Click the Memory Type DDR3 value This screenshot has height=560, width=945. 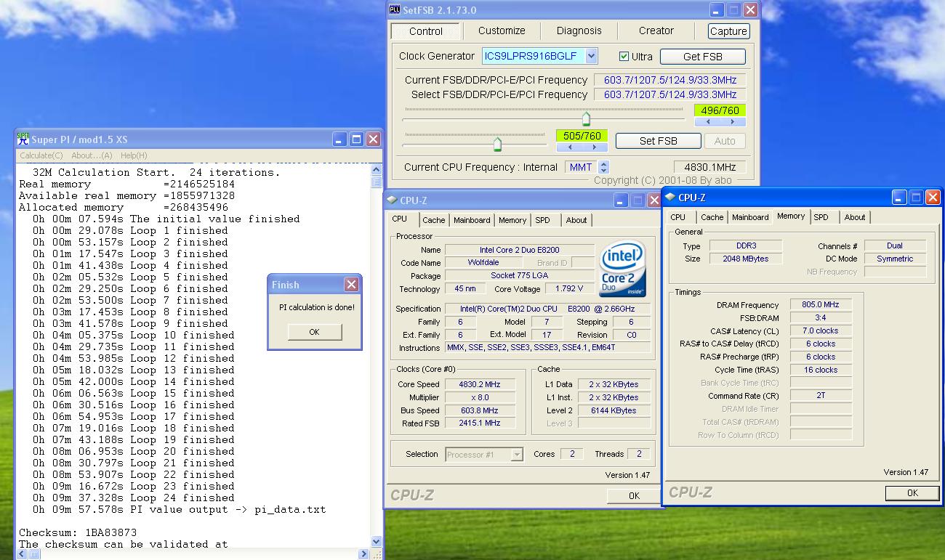click(745, 246)
